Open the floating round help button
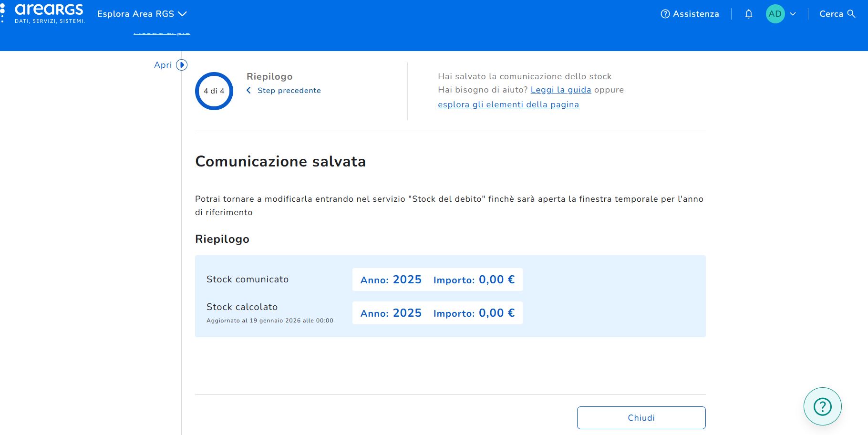868x435 pixels. tap(822, 406)
